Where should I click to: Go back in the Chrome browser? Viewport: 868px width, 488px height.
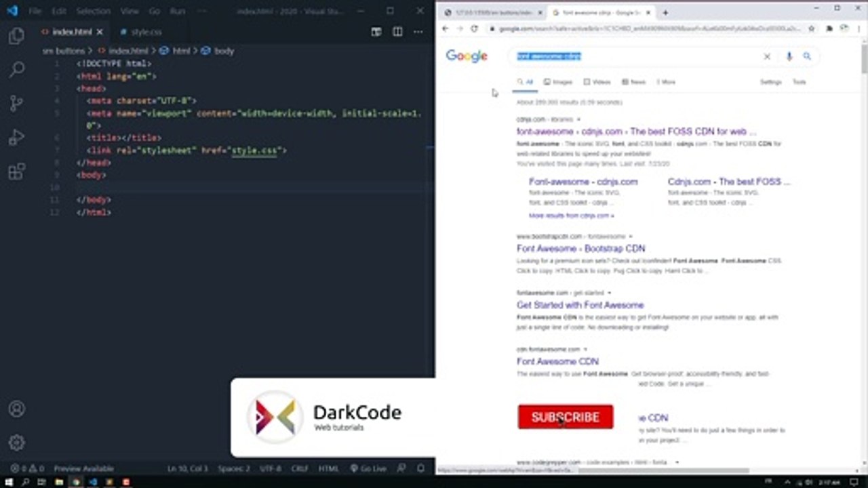pos(445,28)
